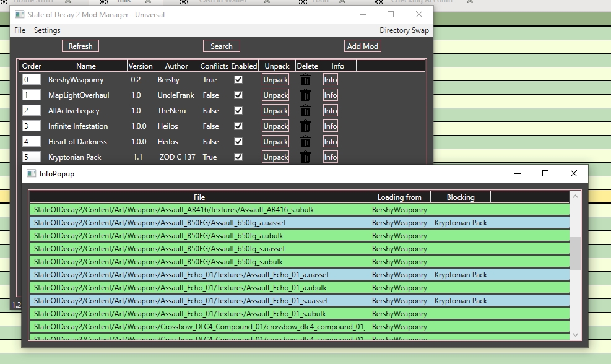611x364 pixels.
Task: Click Unpack for Kryptonian Pack
Action: coord(275,157)
